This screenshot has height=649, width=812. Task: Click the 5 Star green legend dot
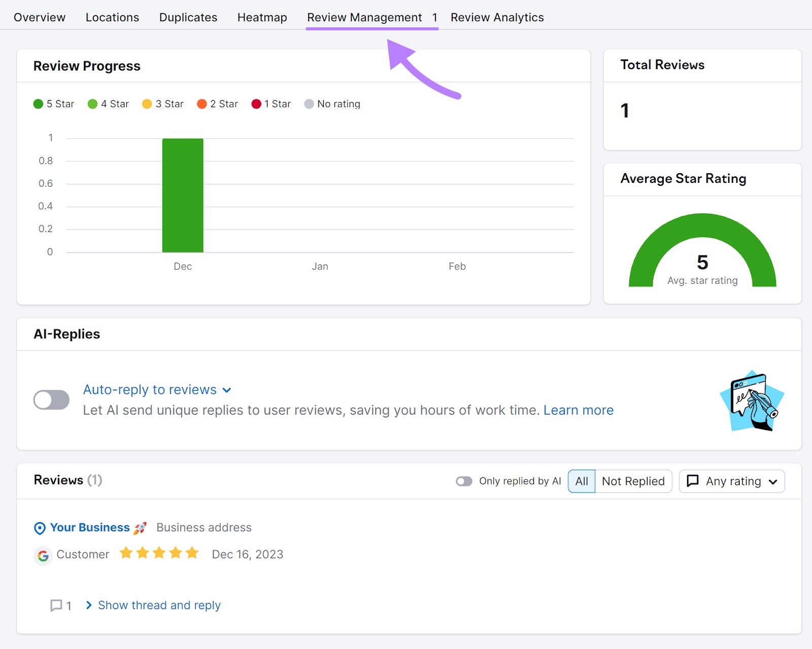[x=38, y=104]
